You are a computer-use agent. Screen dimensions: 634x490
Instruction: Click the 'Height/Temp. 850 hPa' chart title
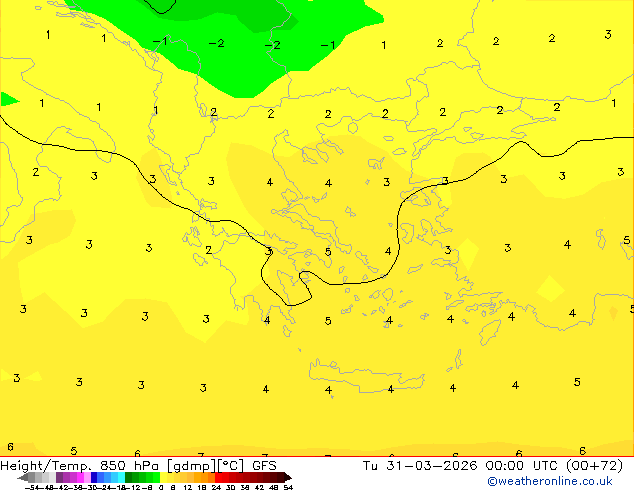pos(79,466)
